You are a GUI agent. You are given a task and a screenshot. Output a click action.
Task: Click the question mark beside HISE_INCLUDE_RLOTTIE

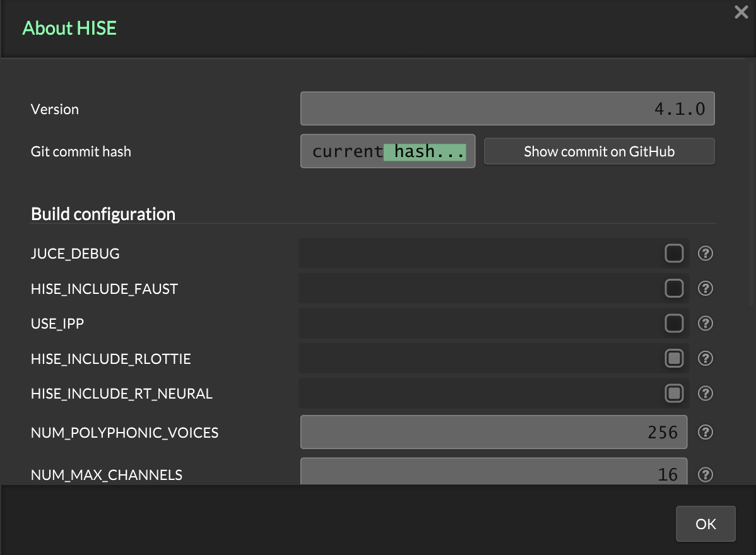coord(706,359)
